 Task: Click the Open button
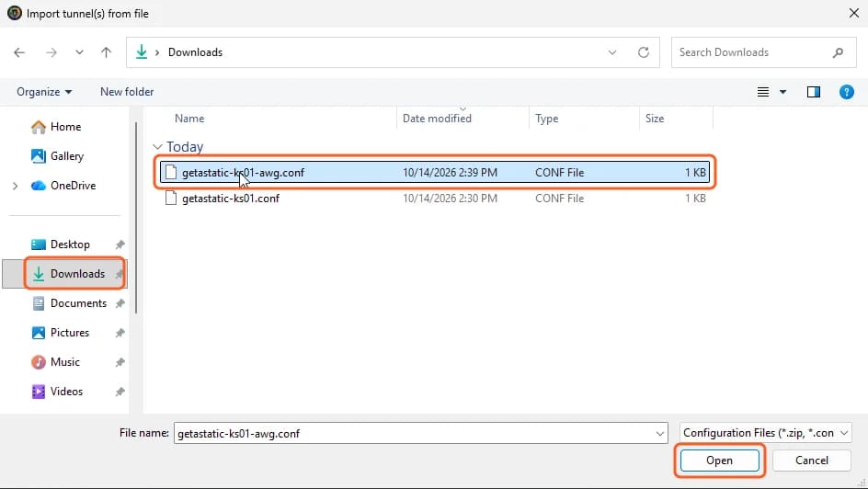coord(720,461)
